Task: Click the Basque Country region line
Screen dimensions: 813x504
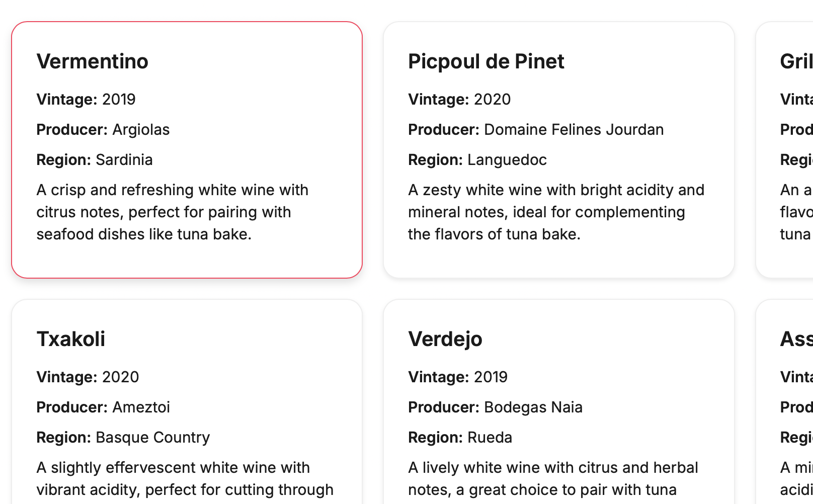Action: [123, 438]
